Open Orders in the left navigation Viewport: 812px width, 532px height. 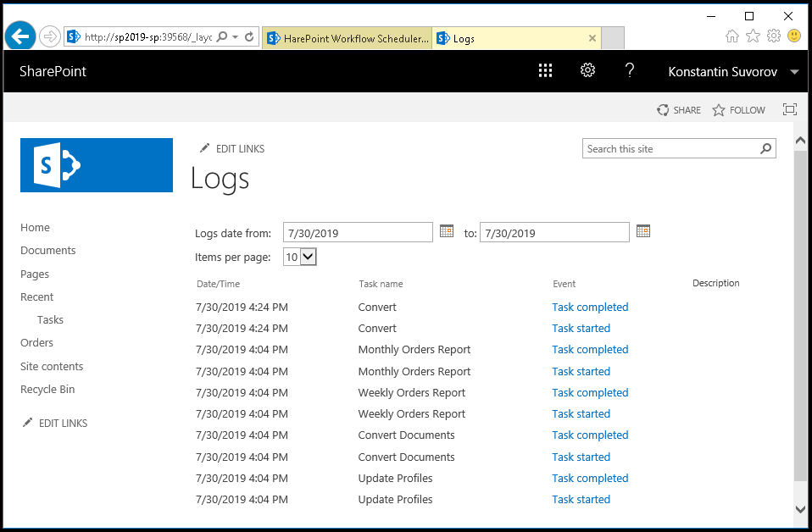(x=36, y=342)
